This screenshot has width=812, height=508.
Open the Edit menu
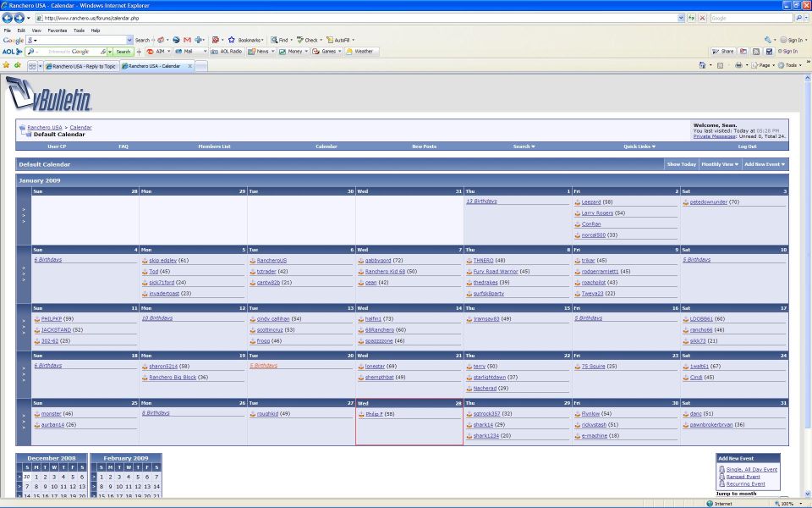coord(21,30)
